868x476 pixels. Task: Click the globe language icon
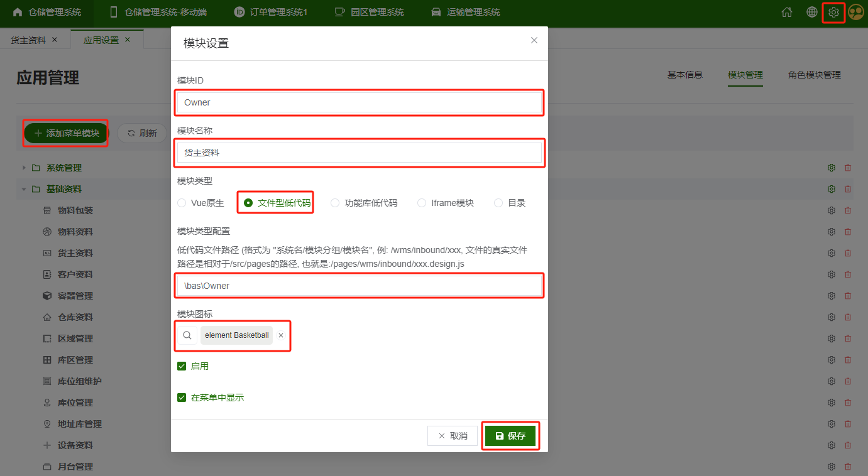tap(812, 12)
